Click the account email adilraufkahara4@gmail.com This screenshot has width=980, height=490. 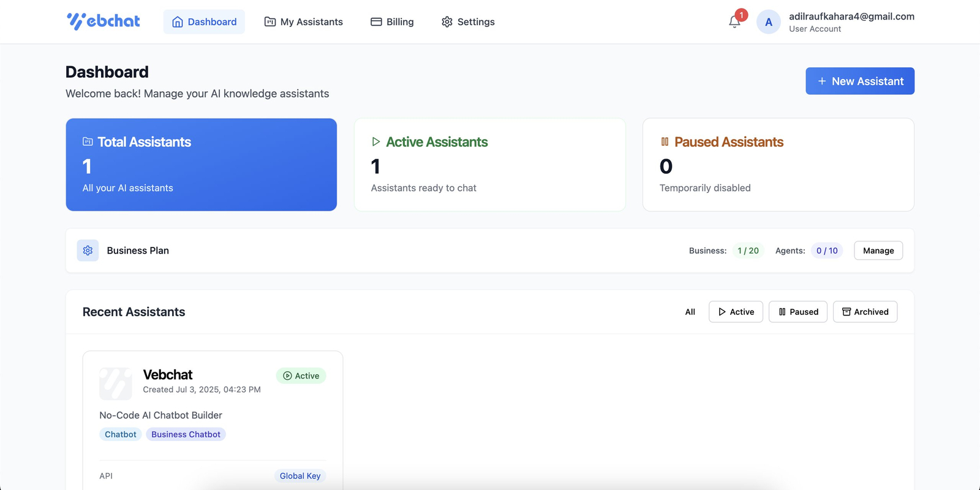click(851, 17)
